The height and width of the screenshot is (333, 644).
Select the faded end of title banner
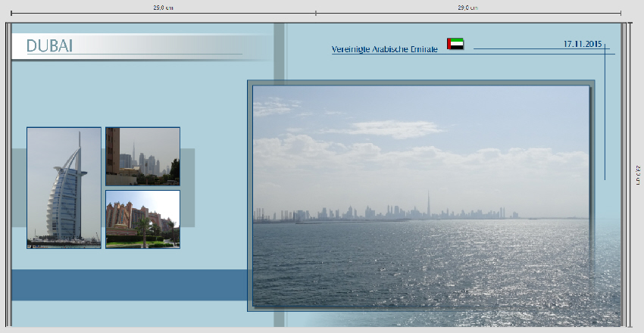(254, 47)
